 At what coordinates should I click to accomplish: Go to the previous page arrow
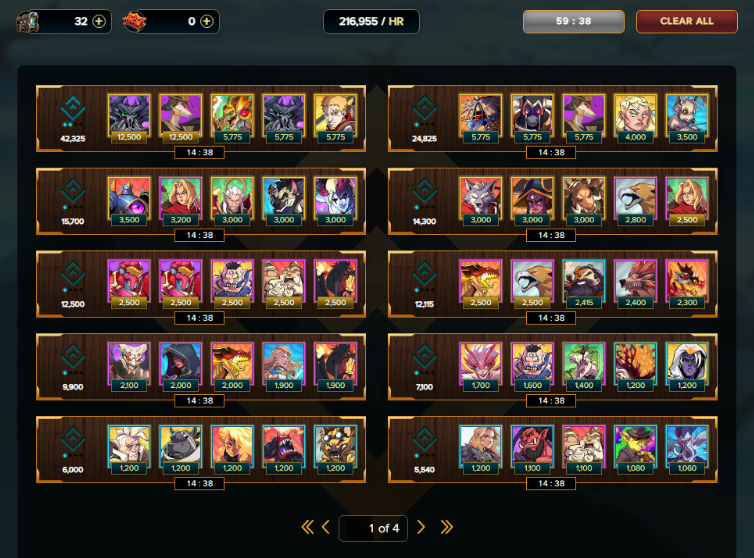click(326, 528)
